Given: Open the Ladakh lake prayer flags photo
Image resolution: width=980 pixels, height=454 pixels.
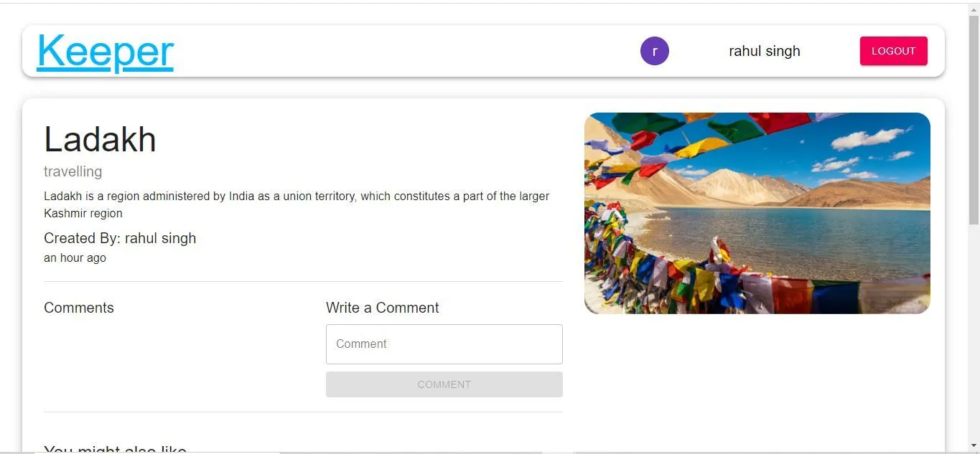Looking at the screenshot, I should pos(757,213).
